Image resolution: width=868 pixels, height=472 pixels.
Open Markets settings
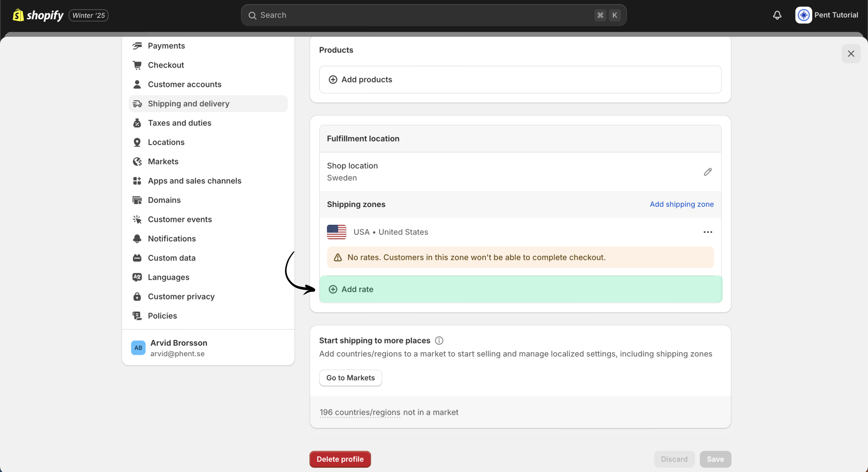pos(208,162)
